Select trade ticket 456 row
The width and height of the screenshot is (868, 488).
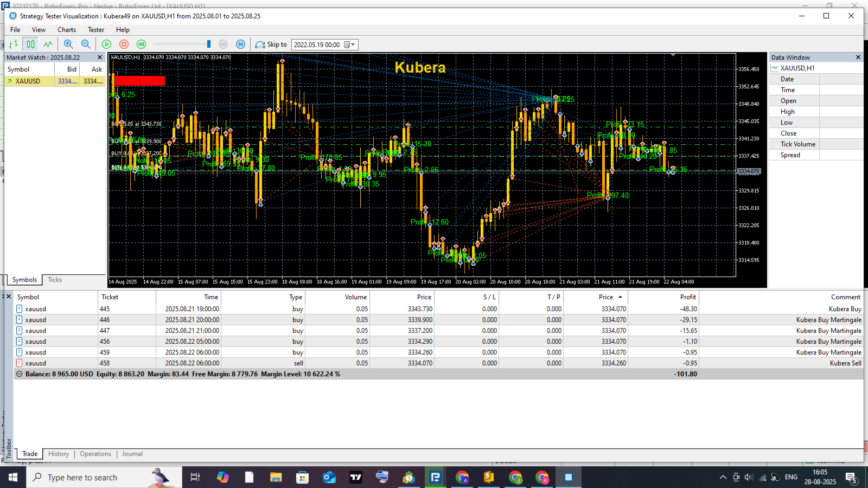[438, 342]
